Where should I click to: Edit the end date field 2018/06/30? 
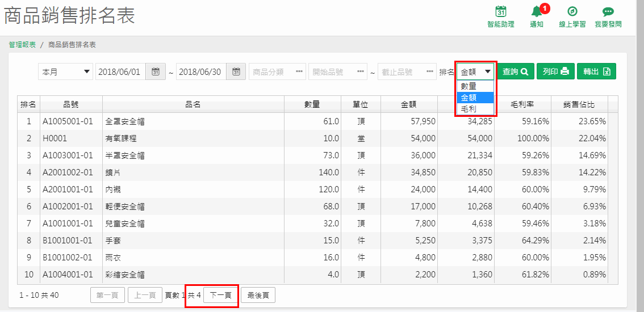[x=201, y=71]
